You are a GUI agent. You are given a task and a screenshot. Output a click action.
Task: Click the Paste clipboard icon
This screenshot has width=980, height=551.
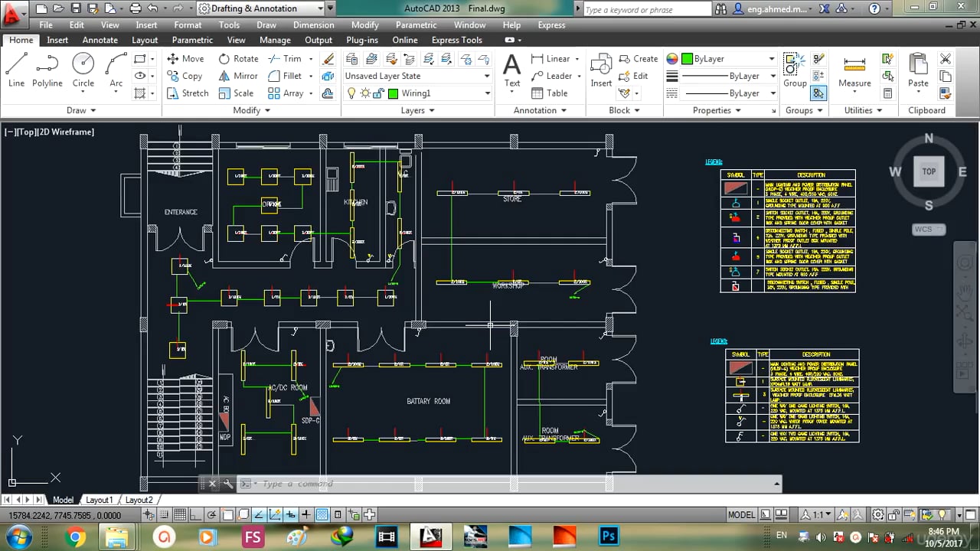(x=918, y=70)
